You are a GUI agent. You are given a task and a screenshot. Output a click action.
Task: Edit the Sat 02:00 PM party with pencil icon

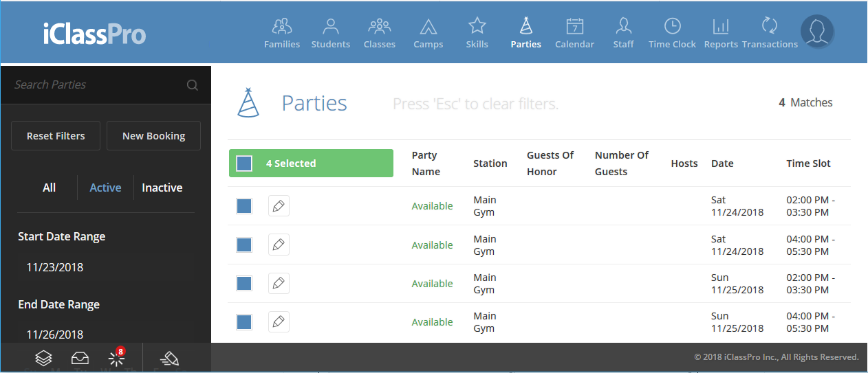click(x=279, y=206)
